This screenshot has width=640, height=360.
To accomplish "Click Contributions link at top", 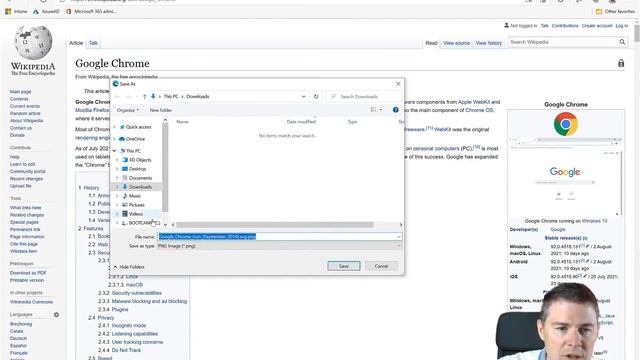I will point(565,26).
